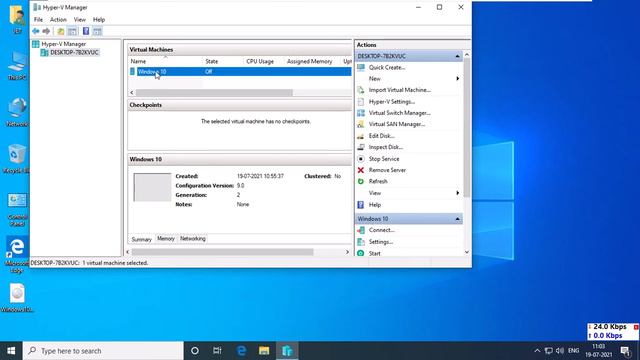Open the Help menu

(99, 20)
